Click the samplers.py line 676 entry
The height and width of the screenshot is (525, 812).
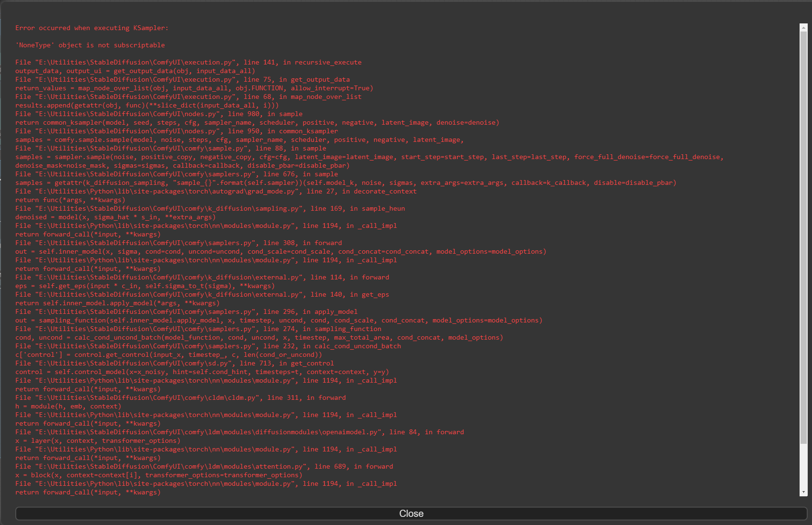(x=177, y=174)
